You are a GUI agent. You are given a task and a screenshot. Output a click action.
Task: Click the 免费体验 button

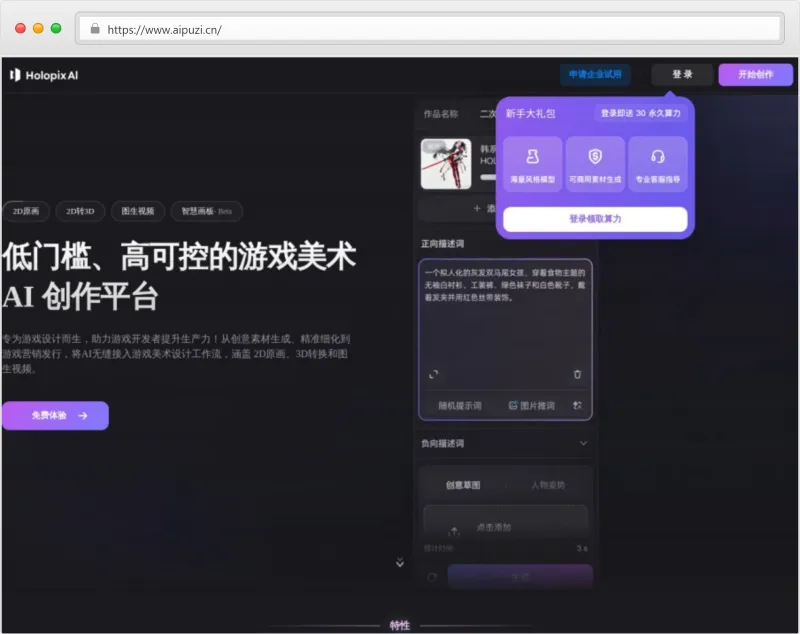(x=55, y=415)
